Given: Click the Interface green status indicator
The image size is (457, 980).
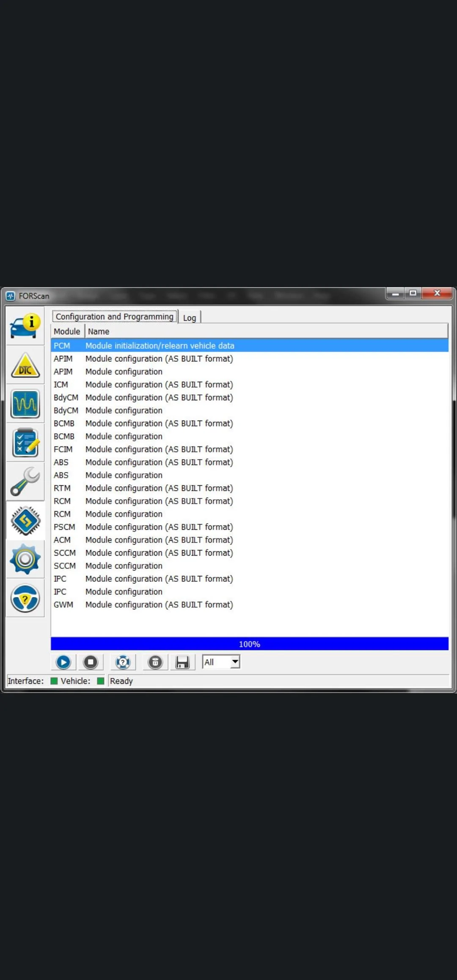Looking at the screenshot, I should coord(54,681).
